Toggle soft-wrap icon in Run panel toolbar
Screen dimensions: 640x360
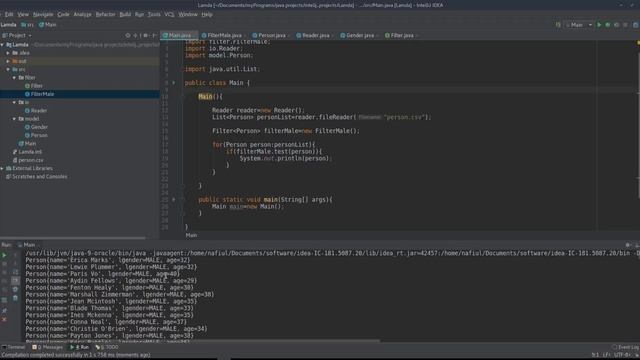[x=15, y=272]
